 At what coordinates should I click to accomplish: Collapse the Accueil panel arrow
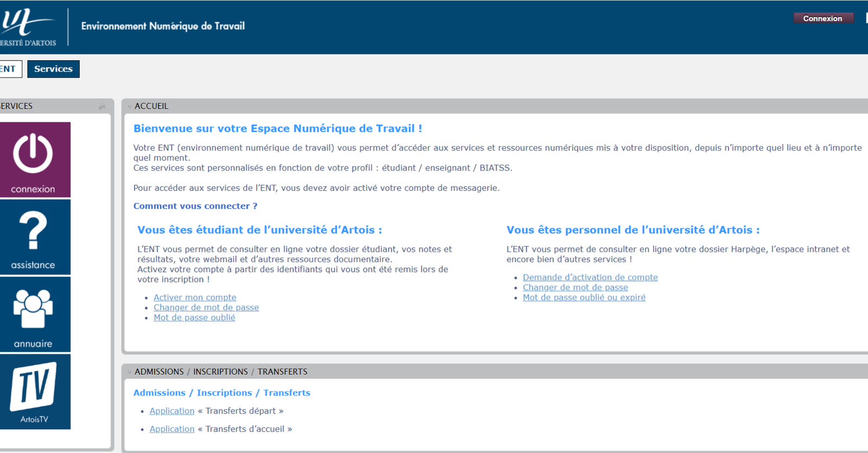point(129,106)
